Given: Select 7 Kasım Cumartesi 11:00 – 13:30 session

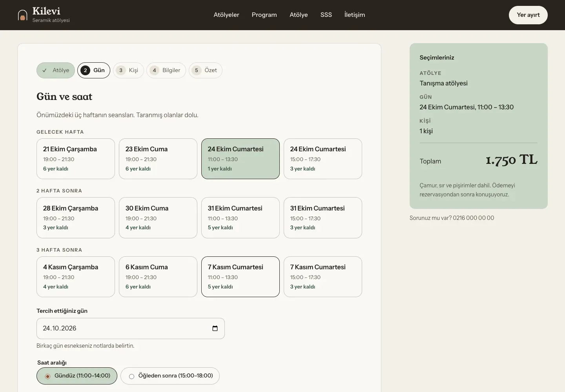Looking at the screenshot, I should pyautogui.click(x=241, y=277).
